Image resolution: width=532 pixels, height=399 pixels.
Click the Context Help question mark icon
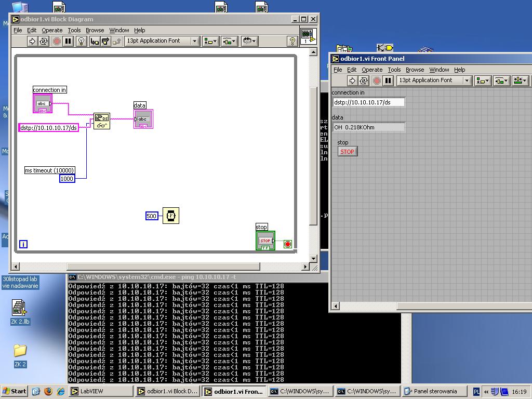(x=292, y=41)
